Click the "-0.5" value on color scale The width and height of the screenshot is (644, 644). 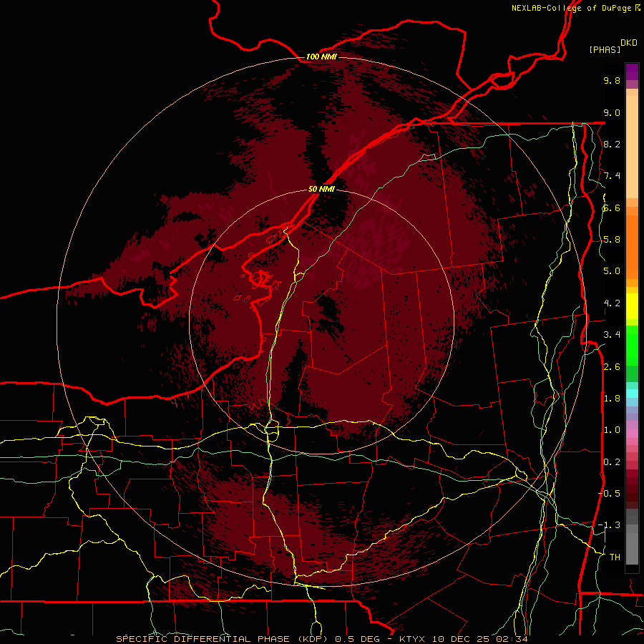coord(609,494)
